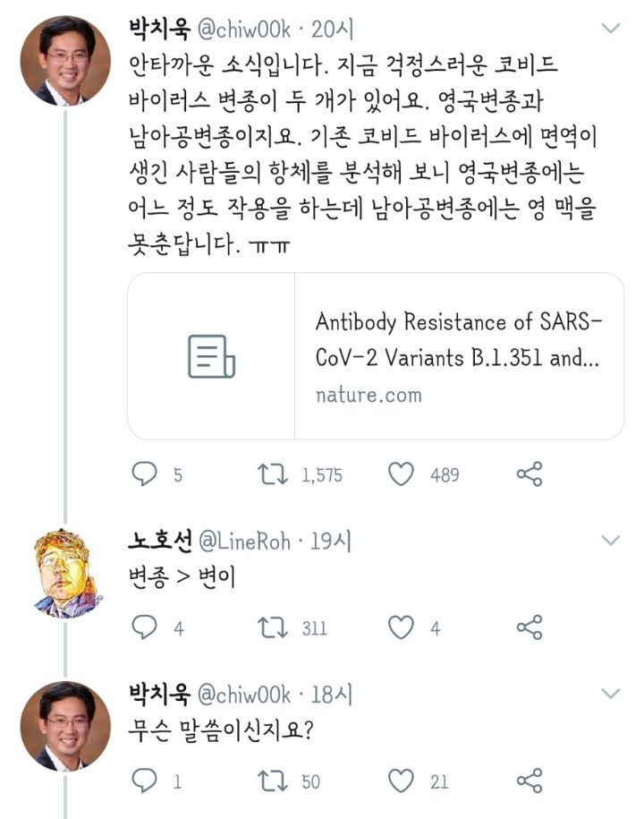The height and width of the screenshot is (819, 644).
Task: Share 노호선's reply tweet
Action: (530, 627)
